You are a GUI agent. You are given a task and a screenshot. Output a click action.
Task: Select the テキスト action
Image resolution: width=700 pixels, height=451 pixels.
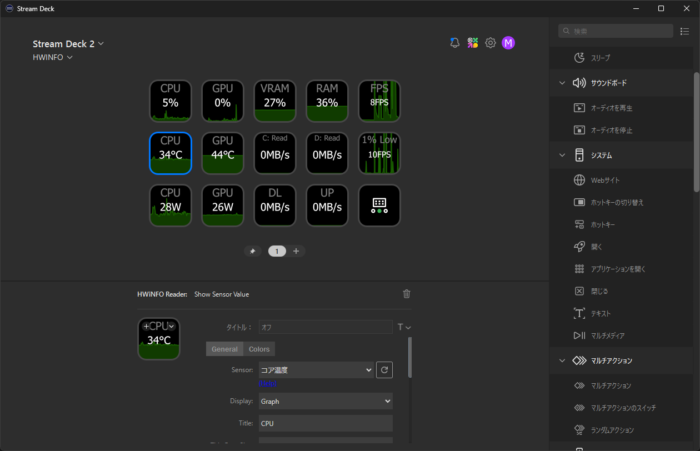621,313
